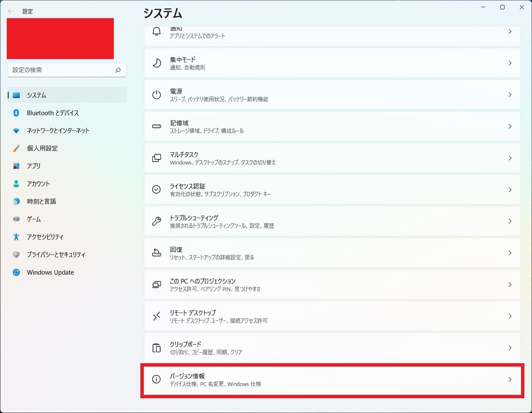Click the クリップボード clipboard icon
The image size is (532, 413).
point(156,348)
